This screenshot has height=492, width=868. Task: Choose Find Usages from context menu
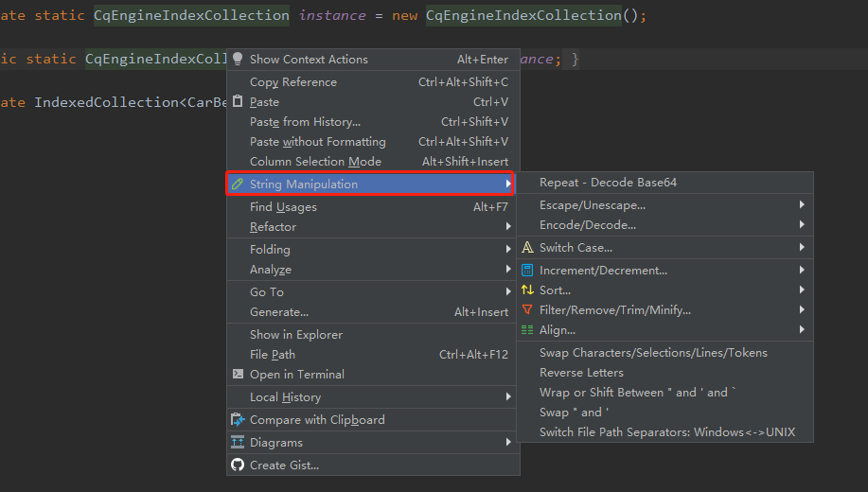tap(283, 207)
